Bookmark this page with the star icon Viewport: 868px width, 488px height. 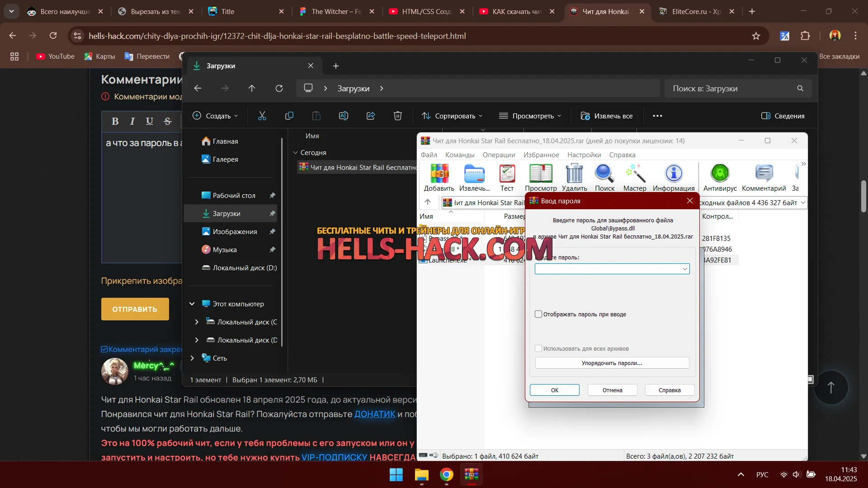click(756, 36)
